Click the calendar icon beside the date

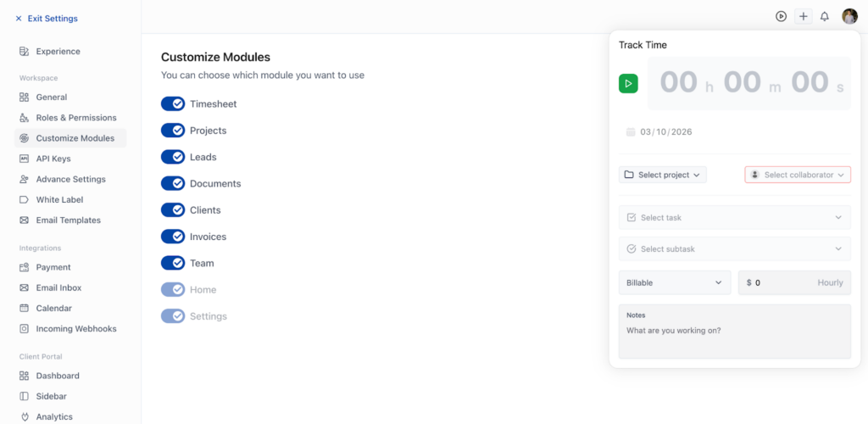(x=630, y=132)
